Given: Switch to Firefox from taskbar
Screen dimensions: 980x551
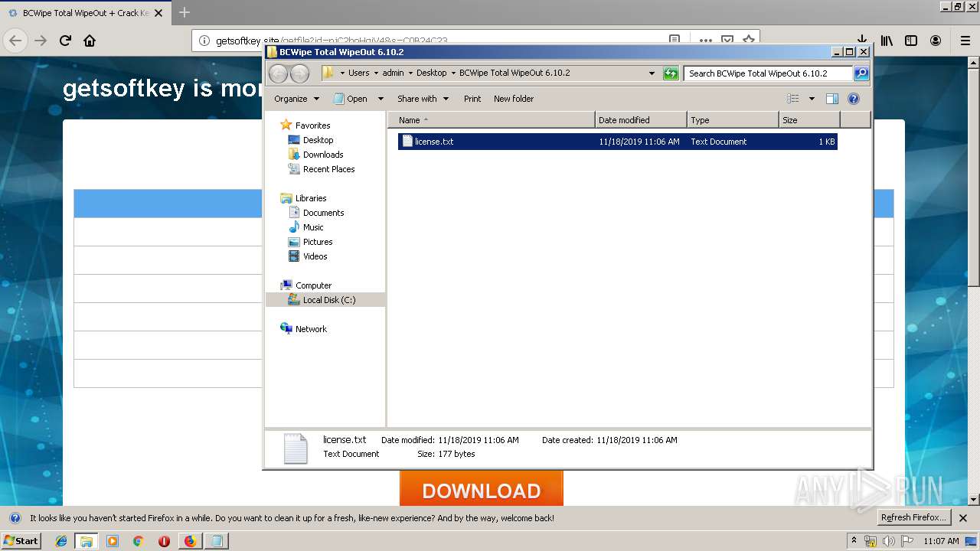Looking at the screenshot, I should click(190, 541).
